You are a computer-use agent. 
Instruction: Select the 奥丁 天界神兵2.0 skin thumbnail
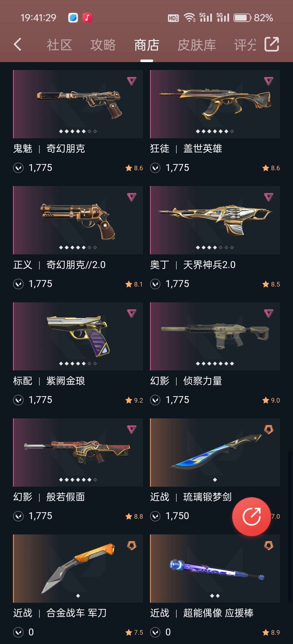(215, 220)
